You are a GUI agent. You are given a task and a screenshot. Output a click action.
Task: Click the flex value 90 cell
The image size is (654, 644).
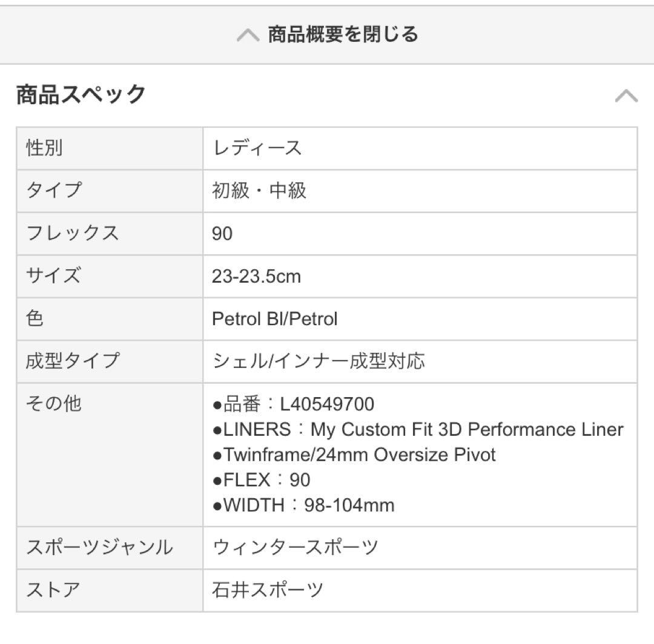pos(222,234)
